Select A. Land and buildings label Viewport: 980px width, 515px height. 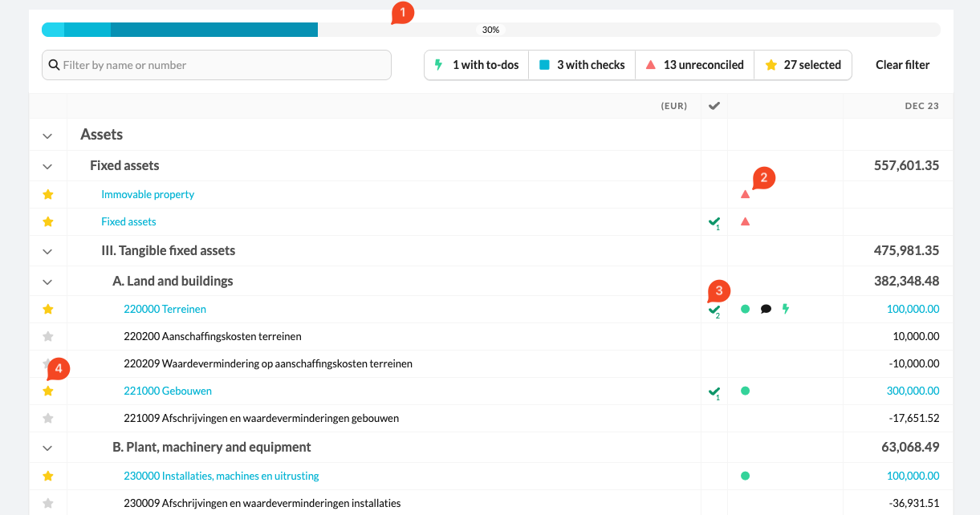click(173, 281)
